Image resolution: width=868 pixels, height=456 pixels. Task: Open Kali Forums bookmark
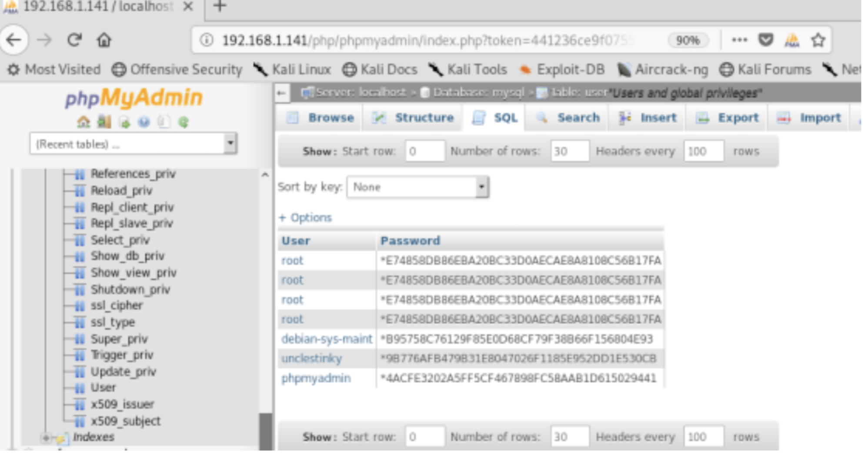coord(765,69)
